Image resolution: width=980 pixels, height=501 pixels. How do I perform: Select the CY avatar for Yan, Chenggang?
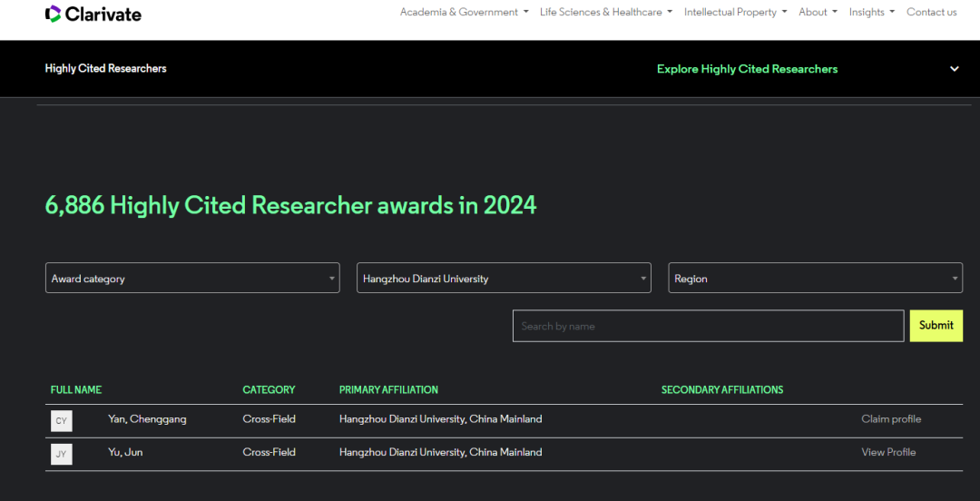click(62, 421)
